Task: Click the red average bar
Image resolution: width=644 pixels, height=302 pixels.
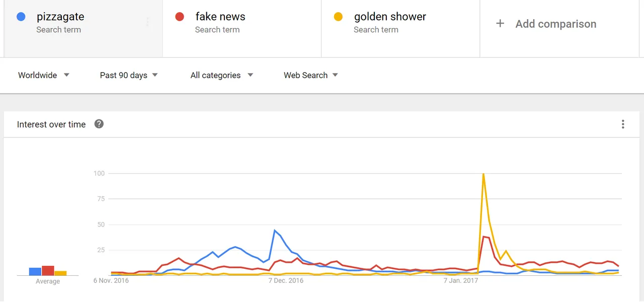Action: pyautogui.click(x=48, y=271)
